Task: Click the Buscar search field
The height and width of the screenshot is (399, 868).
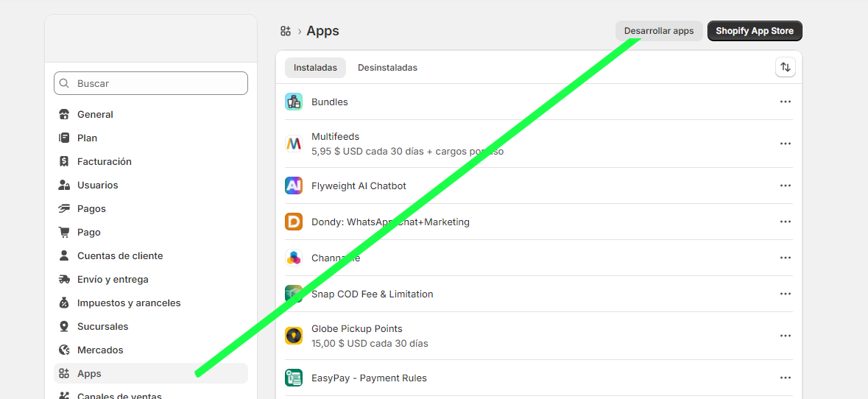Action: coord(151,83)
